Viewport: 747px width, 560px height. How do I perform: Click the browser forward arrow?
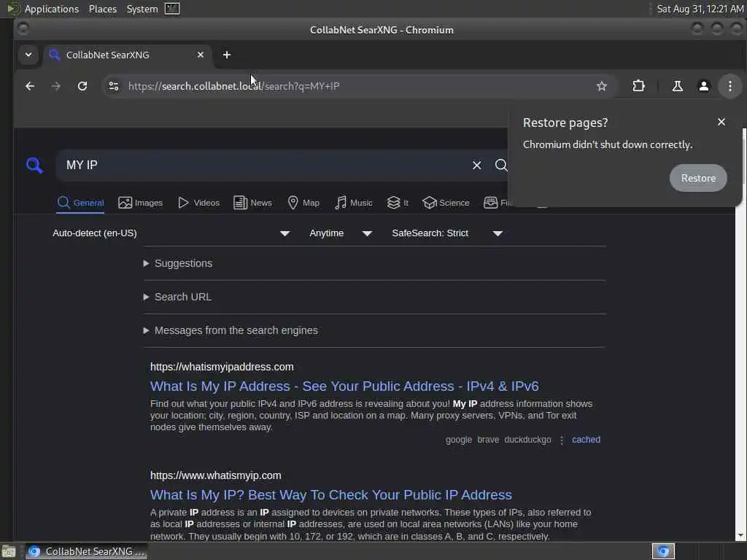(55, 86)
